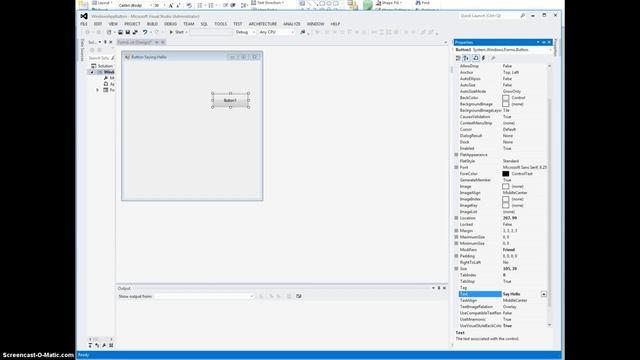Click the BackgroundImage preview swatch

[506, 104]
